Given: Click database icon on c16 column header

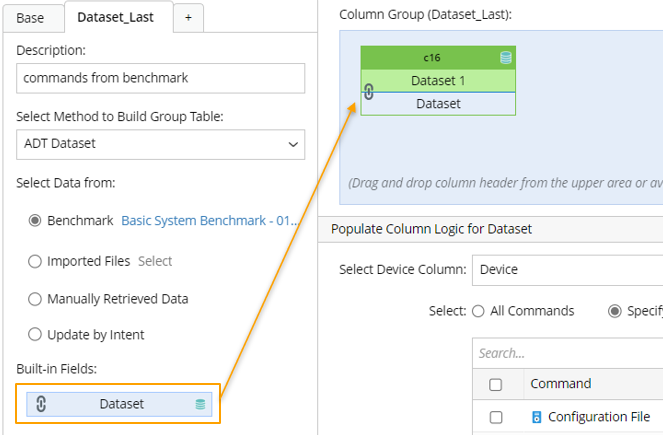Looking at the screenshot, I should pyautogui.click(x=506, y=58).
